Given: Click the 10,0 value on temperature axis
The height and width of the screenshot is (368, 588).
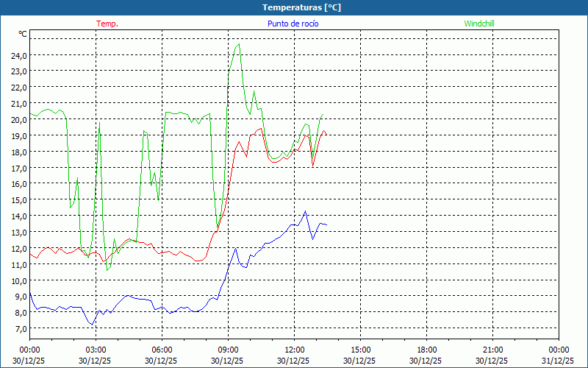Looking at the screenshot, I should (x=19, y=280).
